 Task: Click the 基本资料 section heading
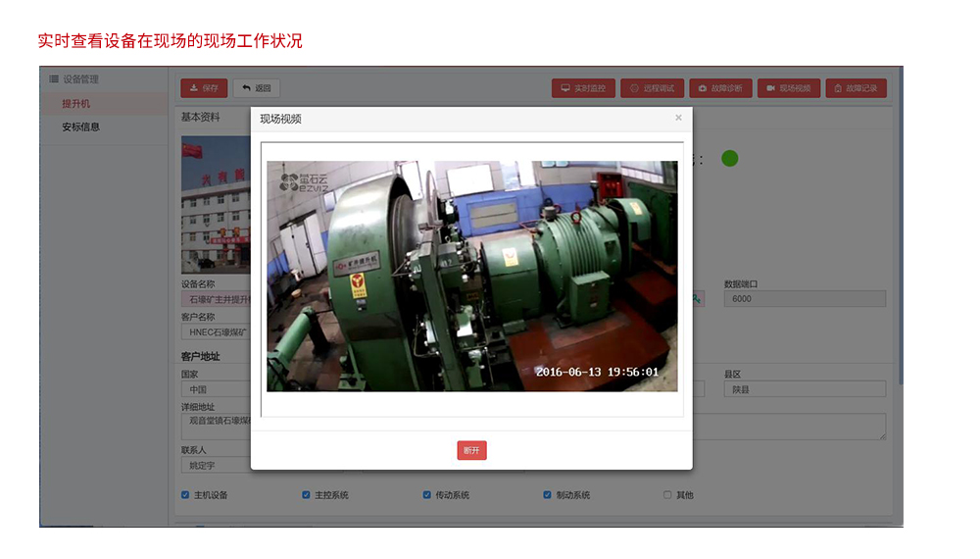200,117
